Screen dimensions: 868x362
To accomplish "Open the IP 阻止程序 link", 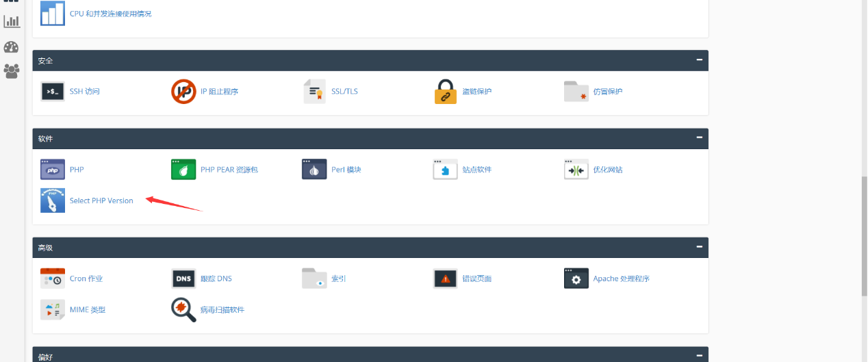I will point(219,92).
